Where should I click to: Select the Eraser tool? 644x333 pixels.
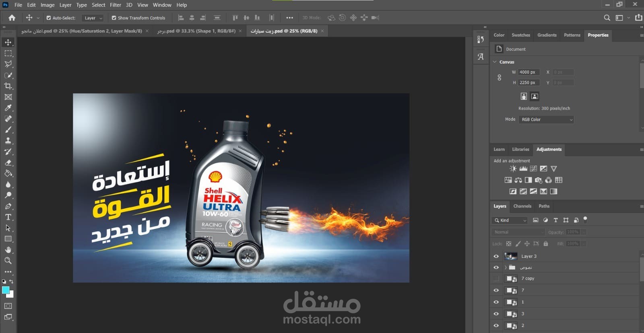(8, 162)
